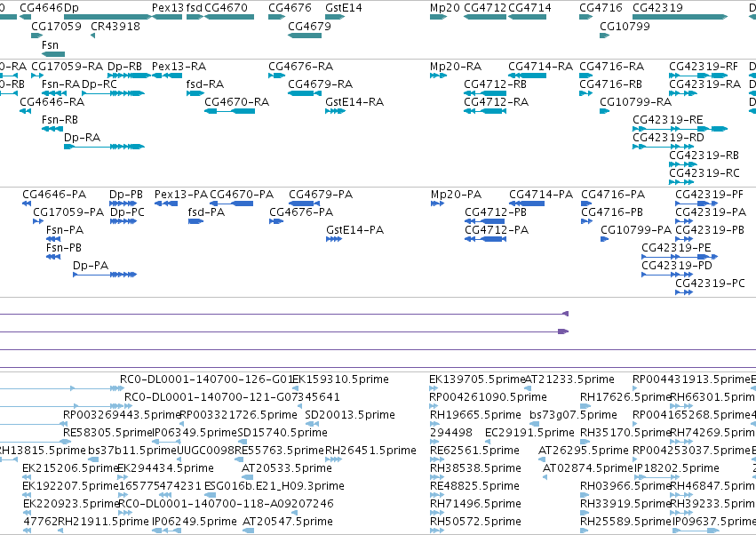The width and height of the screenshot is (756, 535).
Task: Select the CG4670-RA transcript glyph
Action: [229, 111]
